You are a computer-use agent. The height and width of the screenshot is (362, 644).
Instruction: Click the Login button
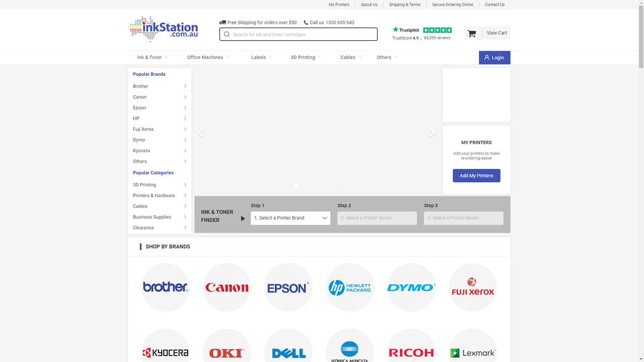click(x=494, y=58)
